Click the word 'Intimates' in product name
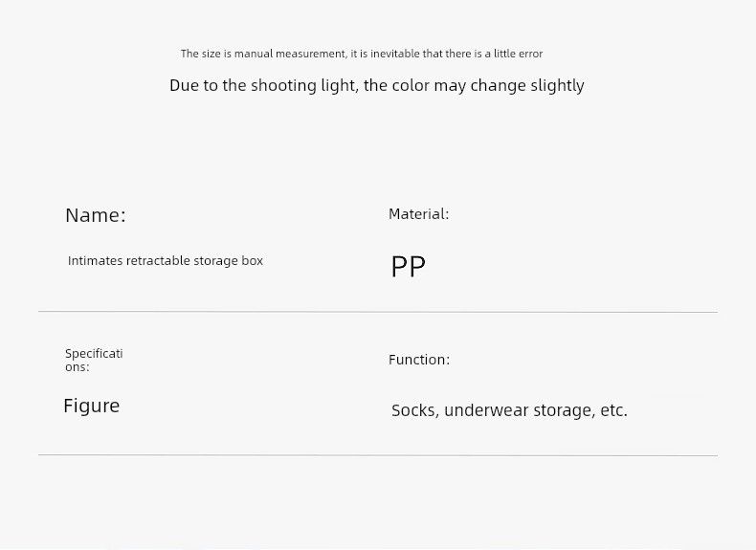 tap(96, 261)
